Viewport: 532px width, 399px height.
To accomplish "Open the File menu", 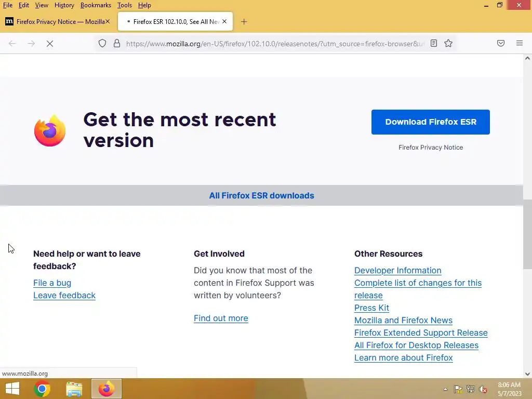I will point(7,5).
